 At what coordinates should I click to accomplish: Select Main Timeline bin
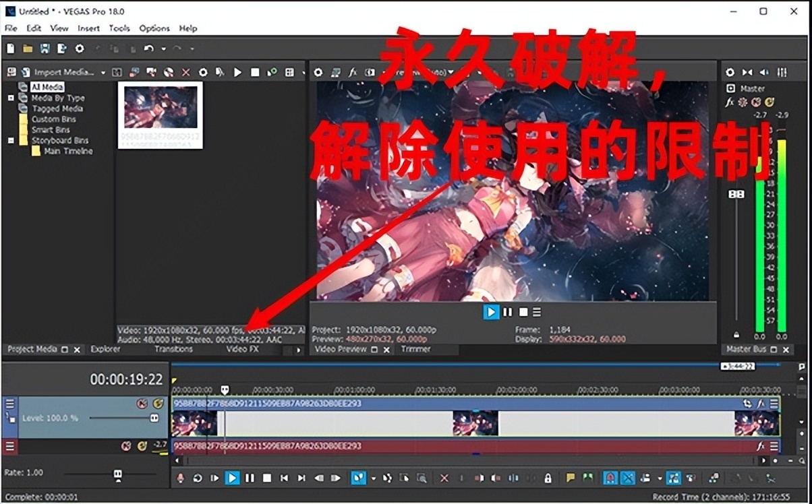68,151
